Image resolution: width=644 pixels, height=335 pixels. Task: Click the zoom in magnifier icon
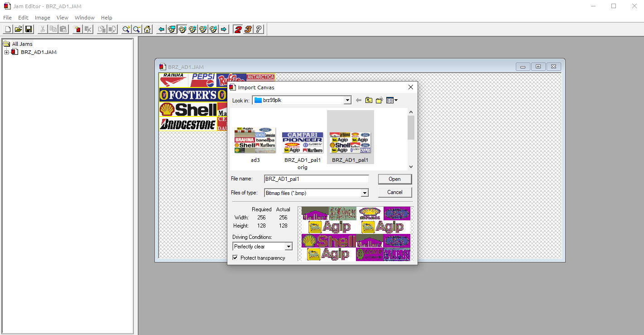coord(126,29)
